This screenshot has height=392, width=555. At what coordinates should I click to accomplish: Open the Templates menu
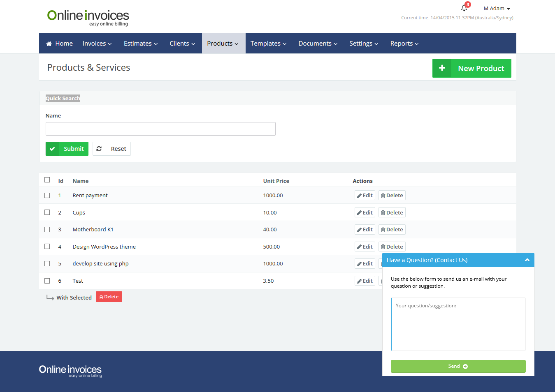268,44
